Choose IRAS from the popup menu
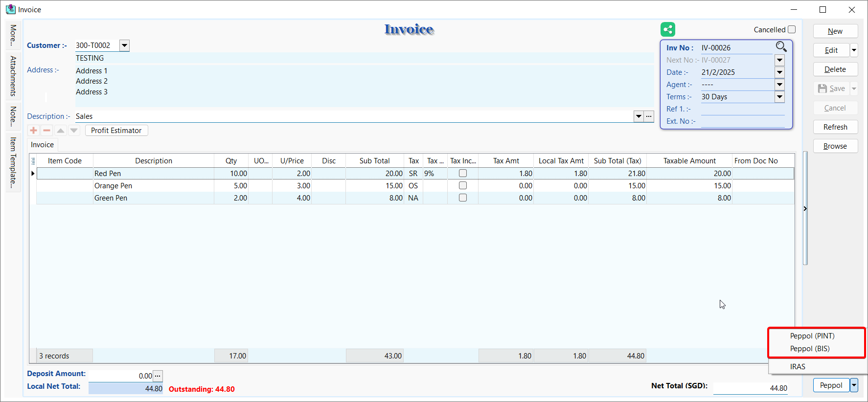Image resolution: width=868 pixels, height=402 pixels. tap(798, 366)
